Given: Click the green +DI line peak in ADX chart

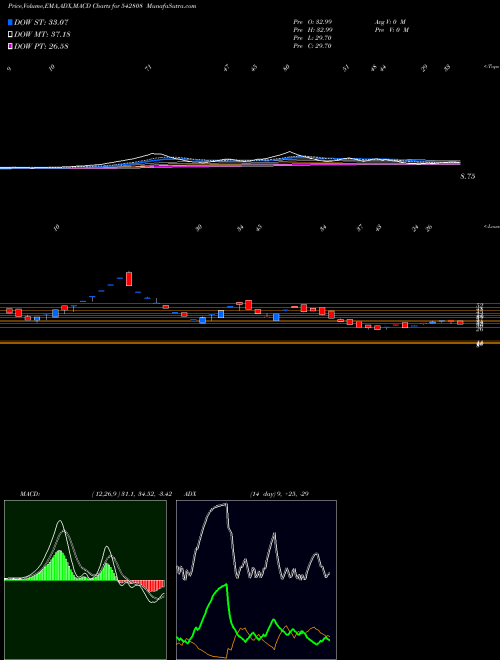Looking at the screenshot, I should (226, 585).
